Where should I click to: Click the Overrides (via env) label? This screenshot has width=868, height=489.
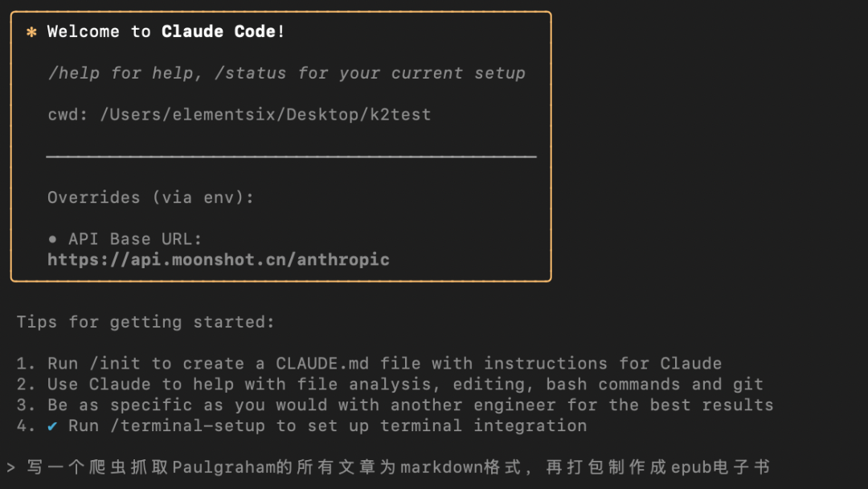150,198
